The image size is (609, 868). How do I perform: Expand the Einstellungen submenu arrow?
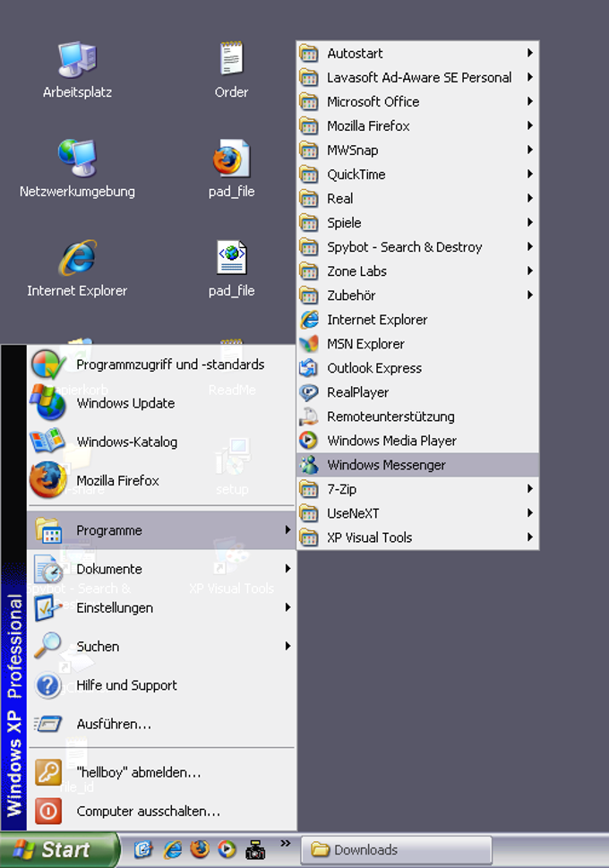[x=287, y=607]
